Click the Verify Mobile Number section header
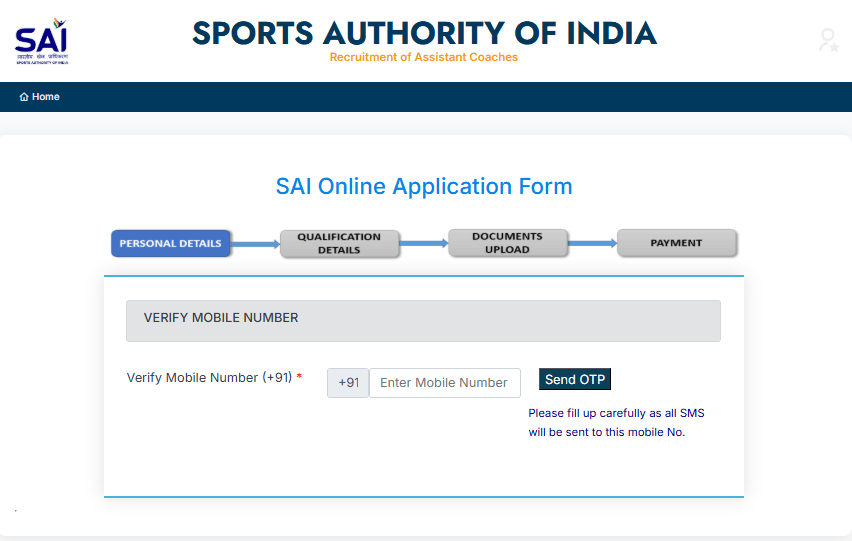The height and width of the screenshot is (541, 852). 423,321
